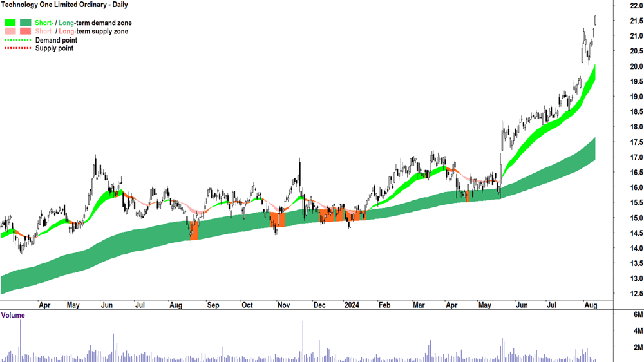
Task: Click the 15.0 price axis label
Action: point(636,218)
